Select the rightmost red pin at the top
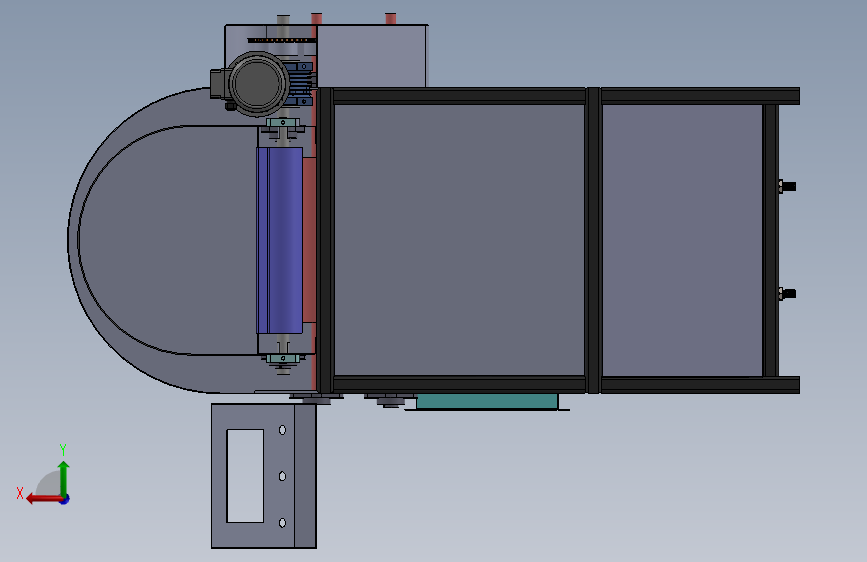867x562 pixels. [x=390, y=19]
